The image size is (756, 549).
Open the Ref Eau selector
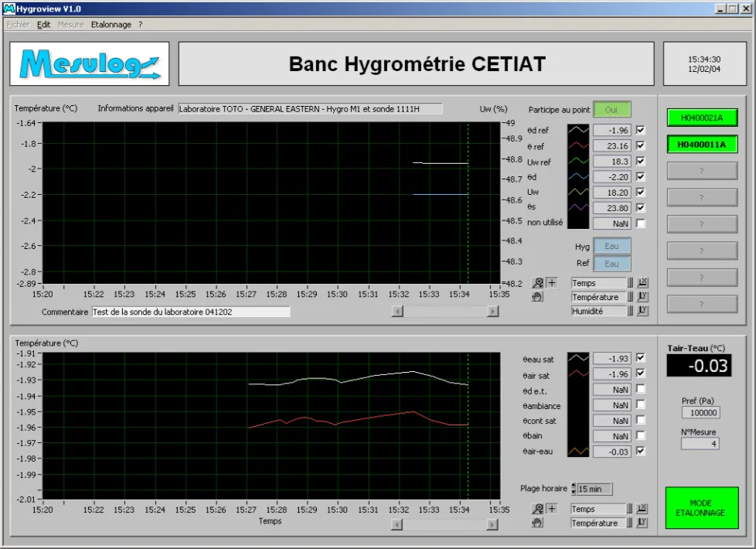[x=612, y=264]
